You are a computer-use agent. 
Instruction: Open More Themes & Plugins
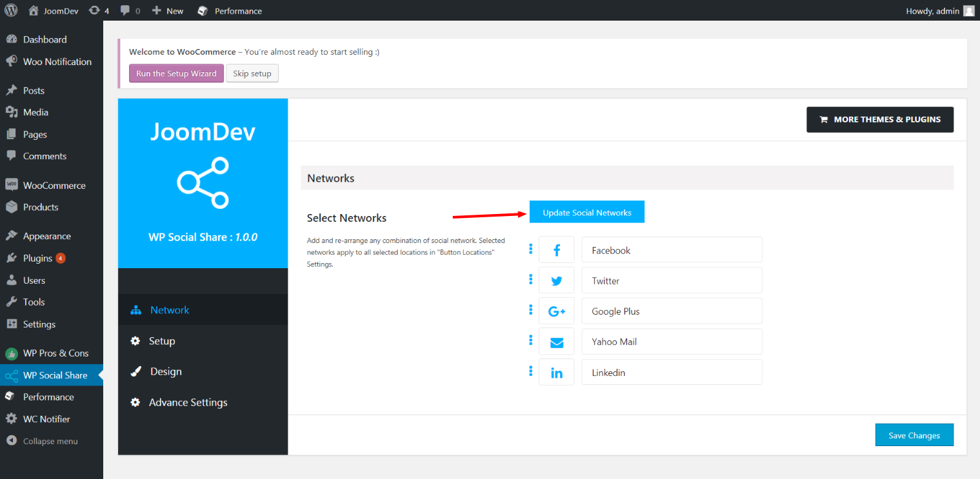880,119
